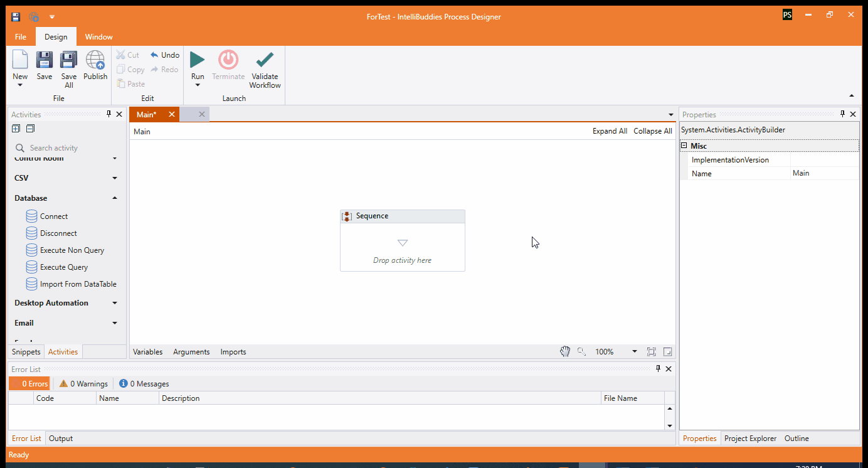Click Collapse All in the workflow designer
The height and width of the screenshot is (468, 868).
(x=652, y=130)
